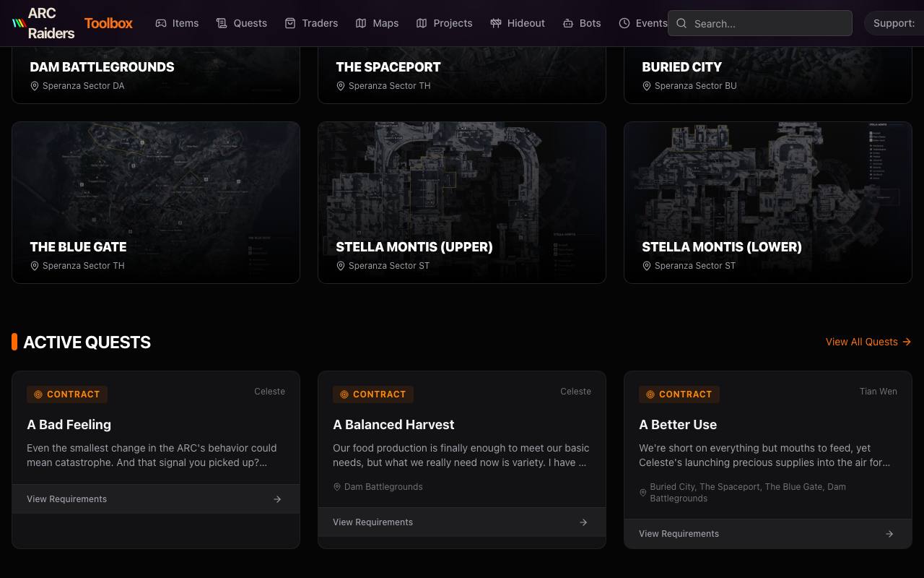Open the Maps navigation item
The height and width of the screenshot is (578, 924).
click(x=377, y=23)
